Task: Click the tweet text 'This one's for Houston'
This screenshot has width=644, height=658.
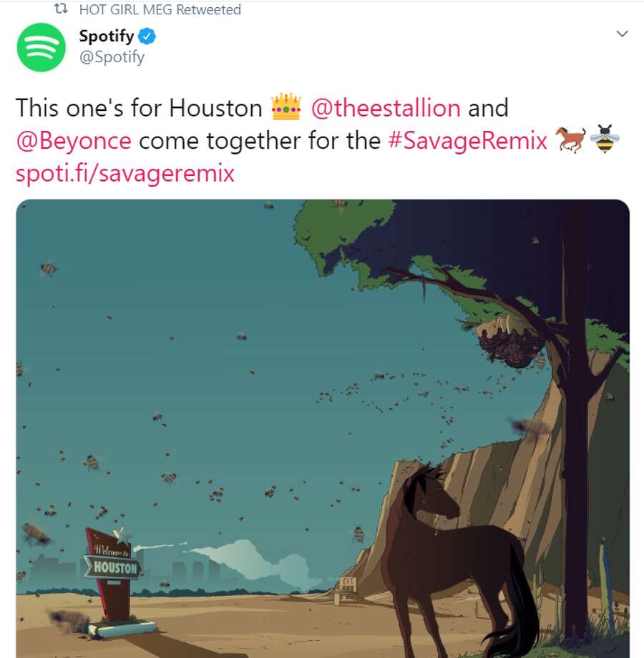Action: (x=139, y=108)
